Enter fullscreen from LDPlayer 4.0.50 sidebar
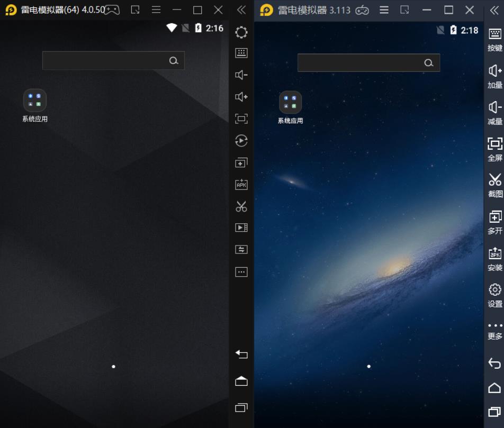504x428 pixels. [241, 119]
